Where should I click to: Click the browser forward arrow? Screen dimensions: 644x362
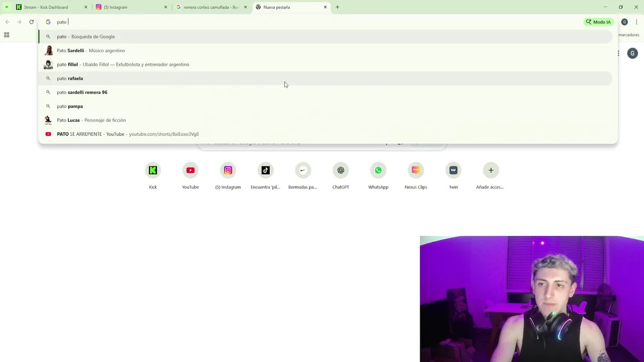pos(19,22)
